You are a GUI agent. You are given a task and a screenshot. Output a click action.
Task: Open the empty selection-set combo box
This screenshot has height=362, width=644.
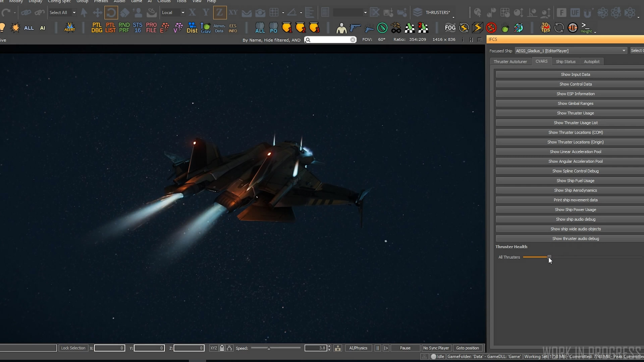point(350,12)
